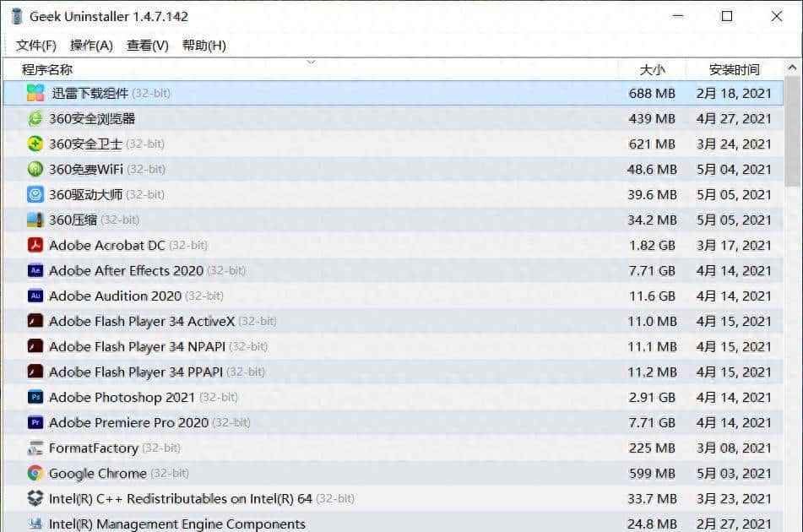Click the Geek Uninstaller title bar icon

[x=17, y=16]
